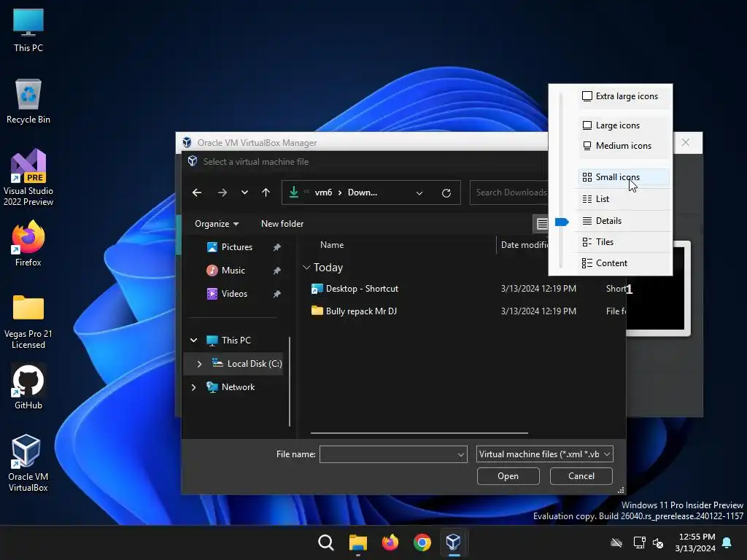The width and height of the screenshot is (747, 560).
Task: Click the Search Downloads field
Action: pyautogui.click(x=508, y=192)
